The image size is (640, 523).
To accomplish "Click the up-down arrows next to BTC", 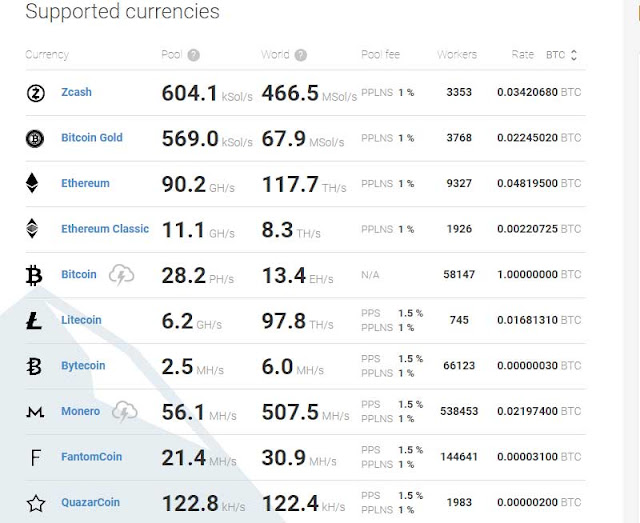I will tap(574, 55).
